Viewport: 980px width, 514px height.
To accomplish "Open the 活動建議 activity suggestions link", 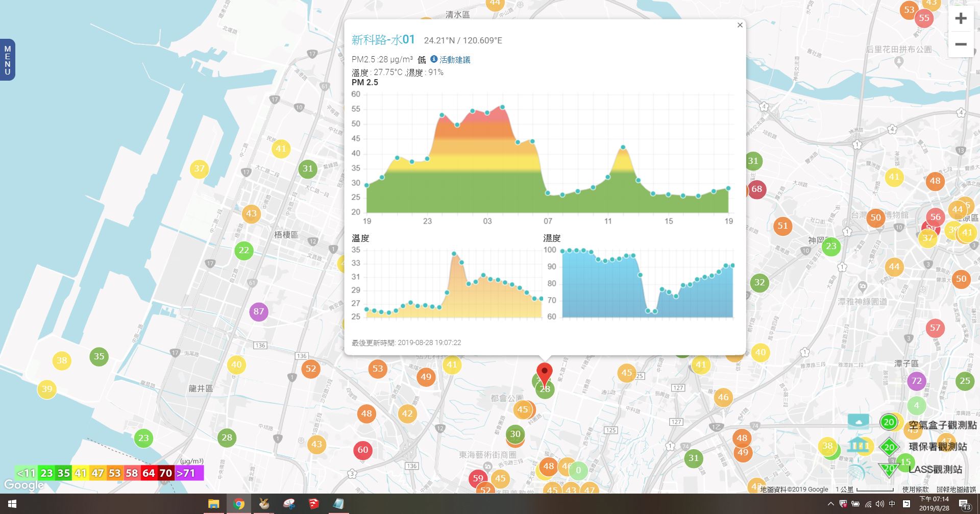I will pos(455,60).
